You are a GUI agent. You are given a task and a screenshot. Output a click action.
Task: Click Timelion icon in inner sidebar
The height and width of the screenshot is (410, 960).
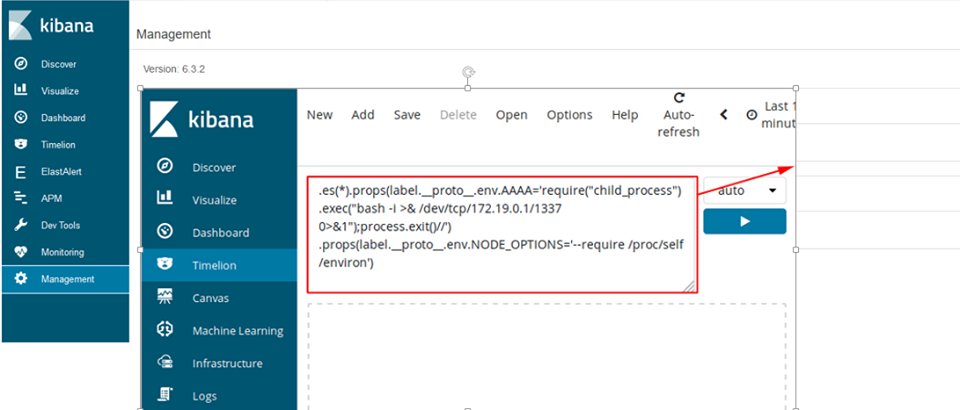pyautogui.click(x=165, y=264)
